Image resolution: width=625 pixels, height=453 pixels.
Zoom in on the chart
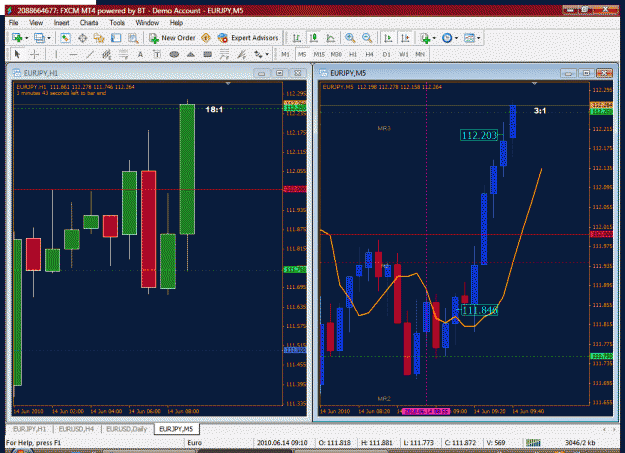[350, 38]
